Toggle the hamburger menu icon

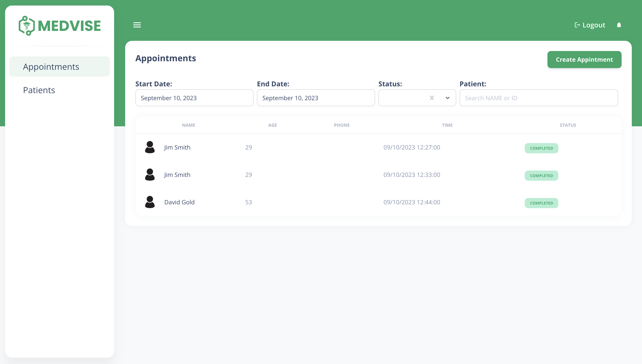[137, 25]
